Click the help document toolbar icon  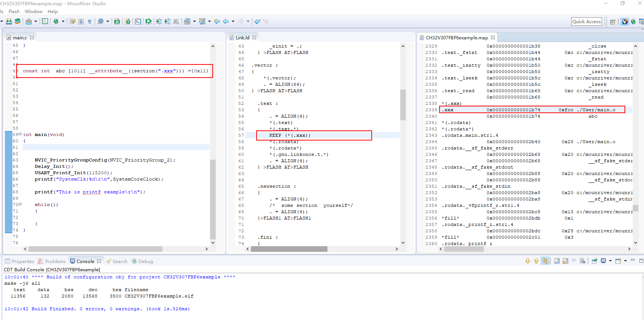[128, 21]
